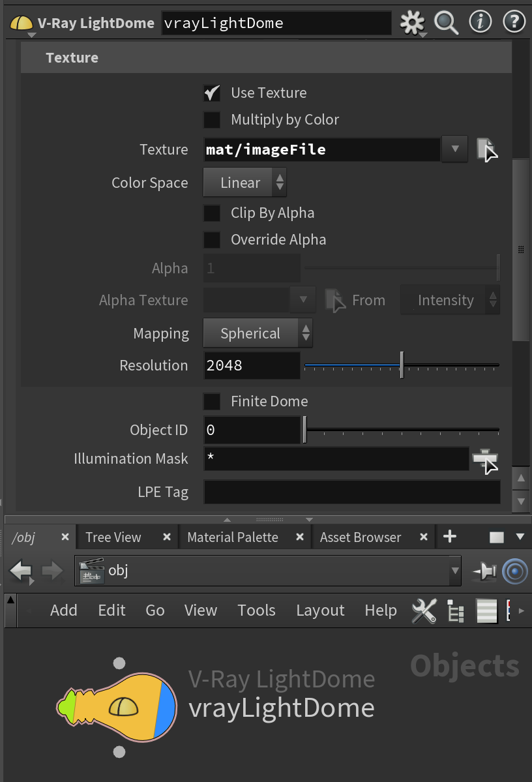Open the Illumination Mask selector icon
The height and width of the screenshot is (782, 532).
pyautogui.click(x=486, y=461)
